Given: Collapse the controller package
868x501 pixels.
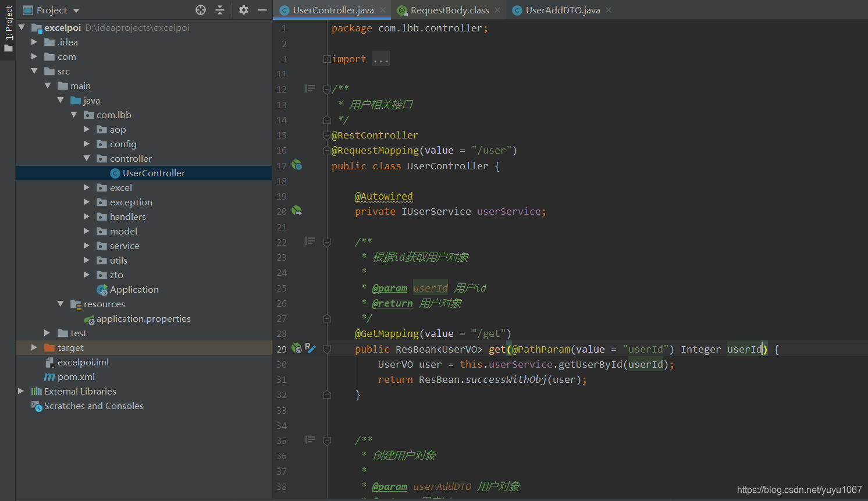Looking at the screenshot, I should 87,158.
